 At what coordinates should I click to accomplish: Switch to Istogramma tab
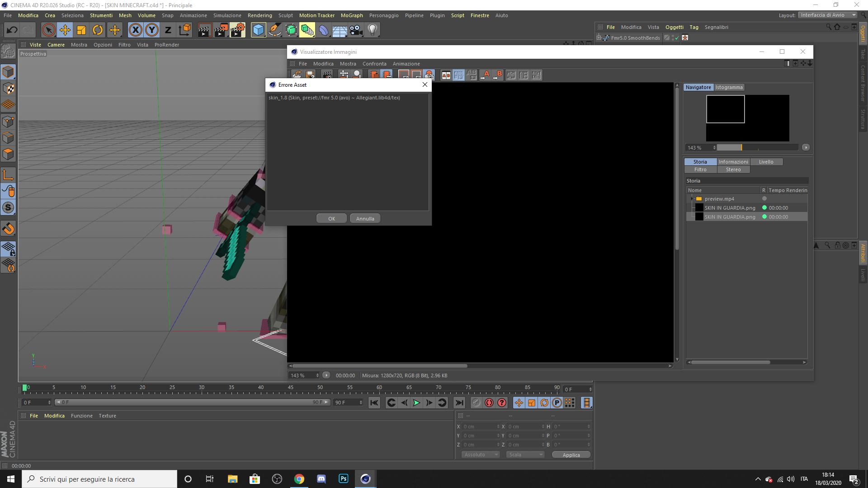[729, 87]
